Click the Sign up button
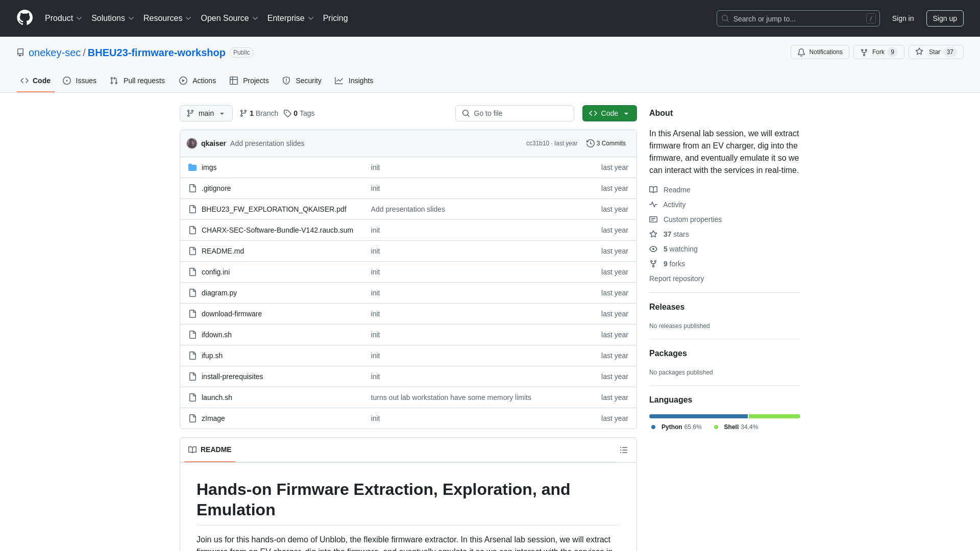 point(945,18)
